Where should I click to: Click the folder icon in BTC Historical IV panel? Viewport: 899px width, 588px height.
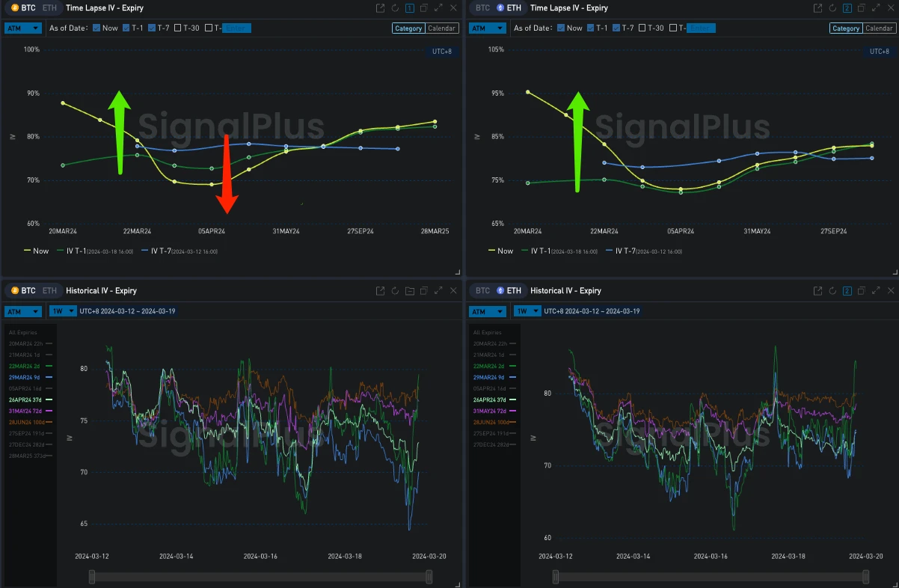point(409,291)
